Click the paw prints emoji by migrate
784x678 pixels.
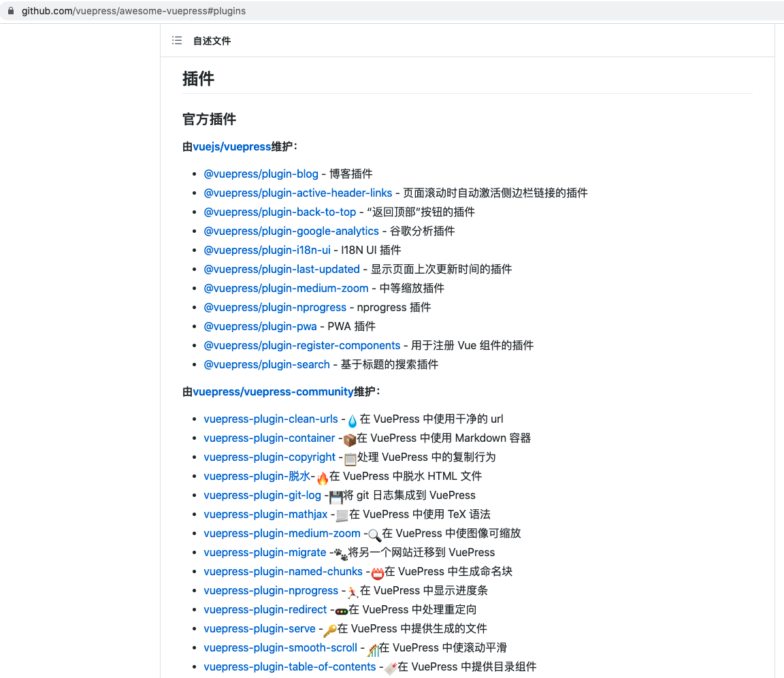click(x=341, y=555)
